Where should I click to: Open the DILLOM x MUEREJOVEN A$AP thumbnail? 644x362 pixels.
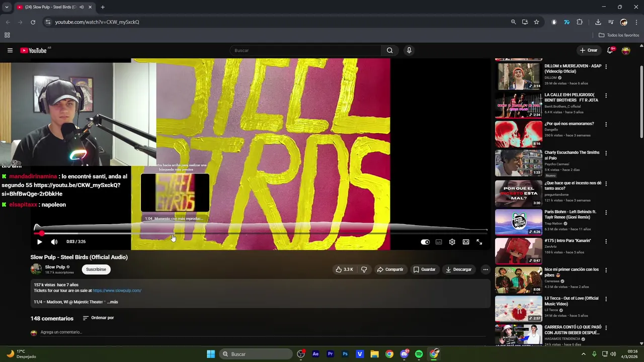click(x=519, y=76)
